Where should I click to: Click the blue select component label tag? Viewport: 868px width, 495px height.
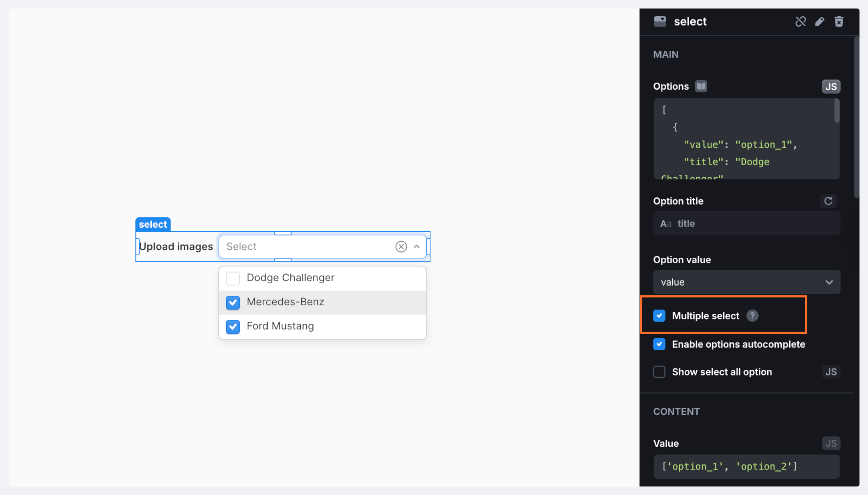(153, 224)
